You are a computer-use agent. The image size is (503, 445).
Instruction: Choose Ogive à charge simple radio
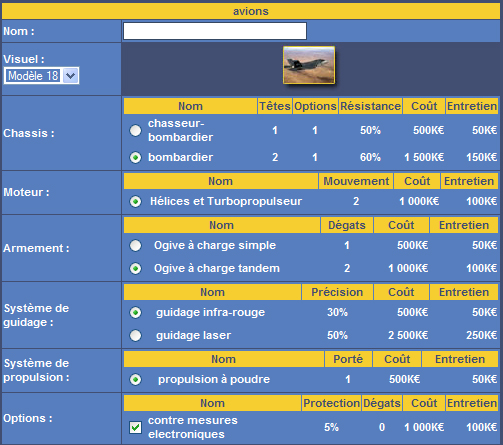point(135,246)
